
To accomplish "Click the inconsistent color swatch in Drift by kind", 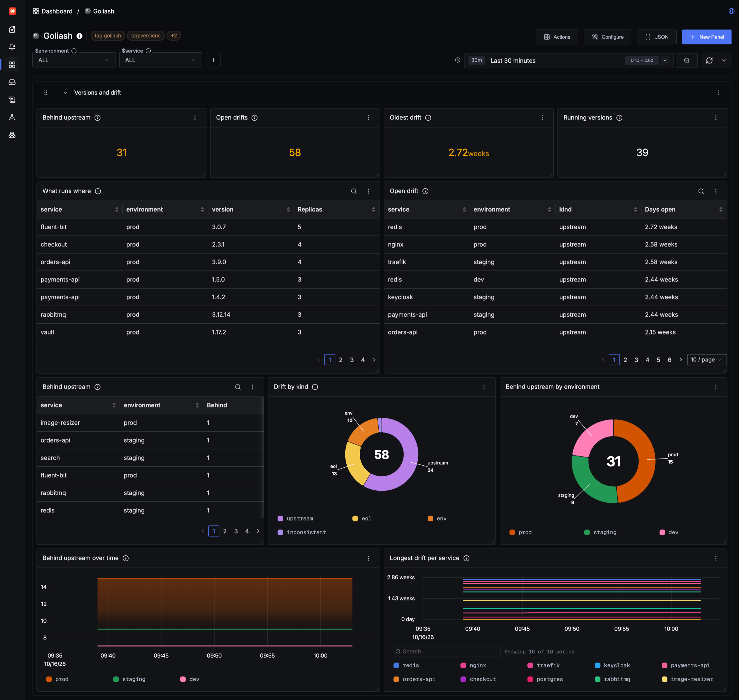I will 280,533.
